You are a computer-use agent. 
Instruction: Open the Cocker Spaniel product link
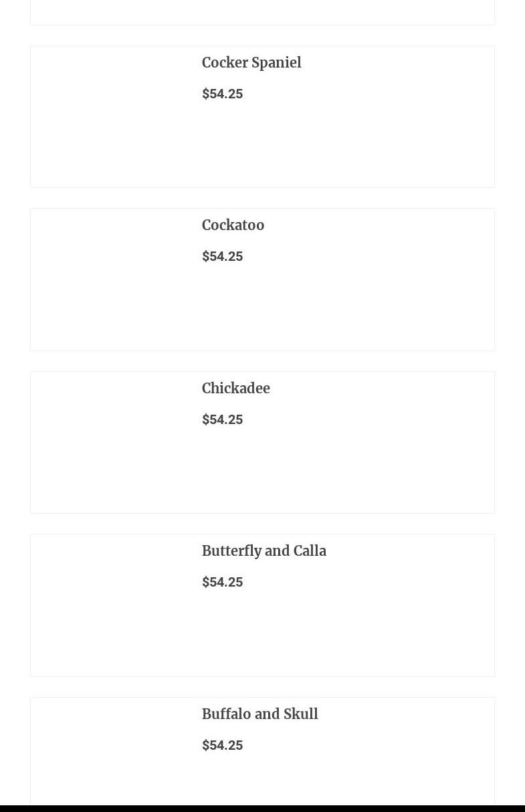pos(251,63)
